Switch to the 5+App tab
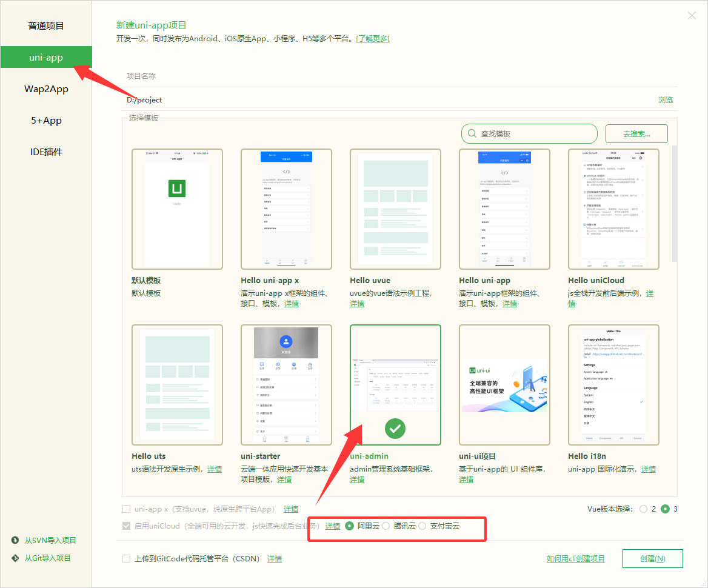Image resolution: width=708 pixels, height=588 pixels. click(x=46, y=121)
